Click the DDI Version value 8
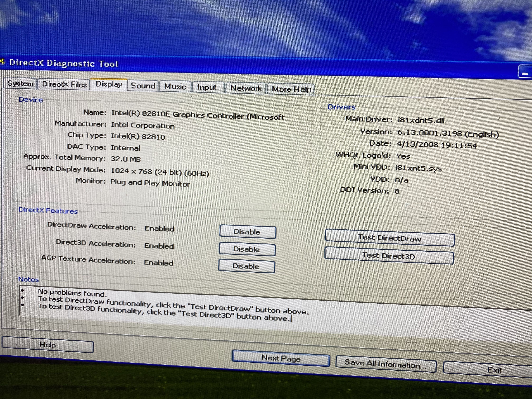This screenshot has height=399, width=532. click(x=397, y=191)
